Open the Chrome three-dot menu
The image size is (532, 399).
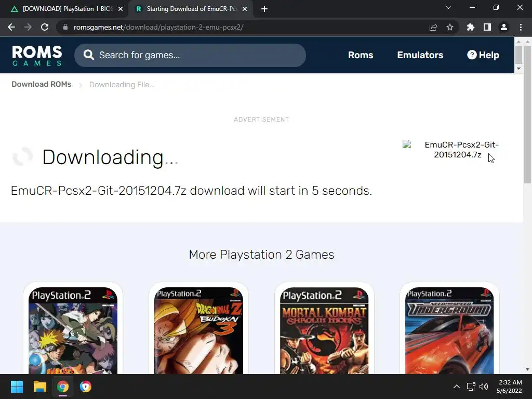coord(521,27)
